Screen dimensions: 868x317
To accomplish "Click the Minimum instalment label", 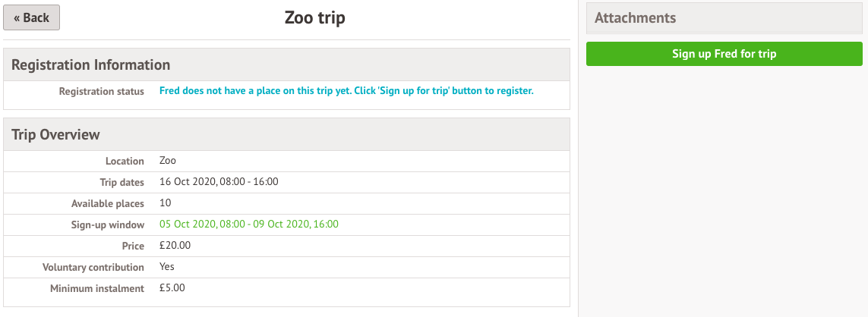I will coord(97,288).
